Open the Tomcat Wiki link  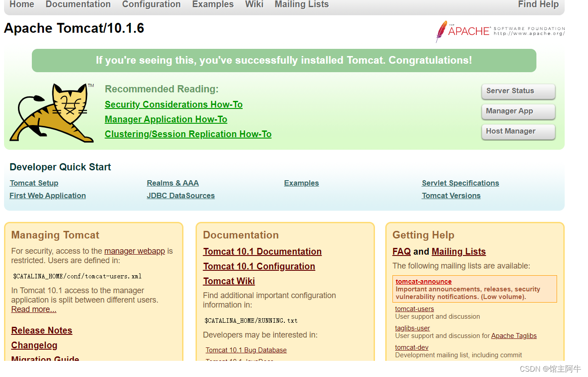pyautogui.click(x=229, y=281)
